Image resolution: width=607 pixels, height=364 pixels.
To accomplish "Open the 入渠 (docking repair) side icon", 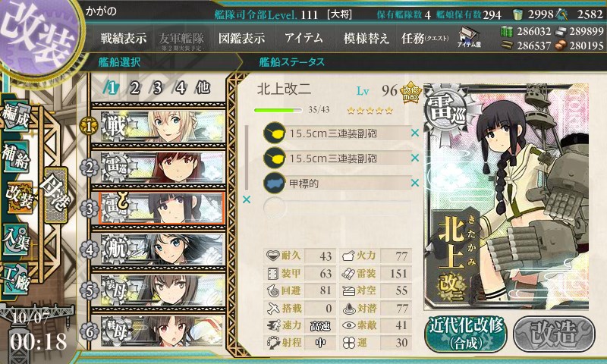I will (16, 240).
